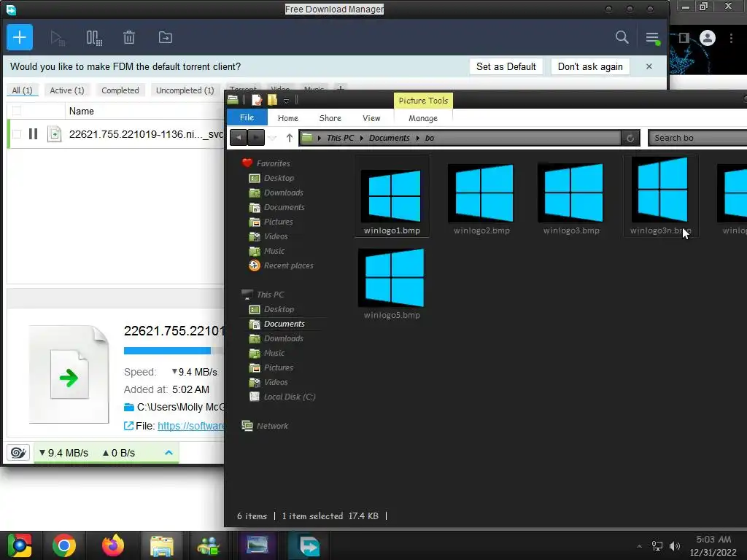
Task: Open the download file URL link
Action: coord(190,426)
